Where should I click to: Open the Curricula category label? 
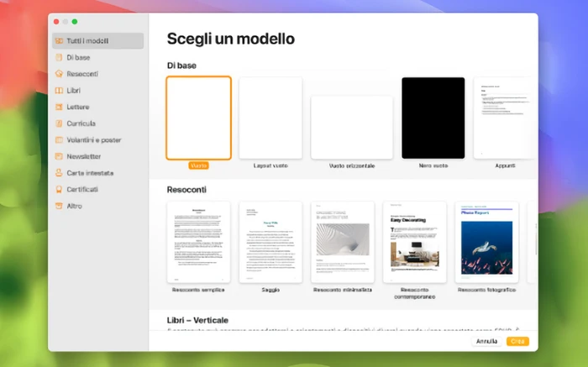(x=81, y=123)
